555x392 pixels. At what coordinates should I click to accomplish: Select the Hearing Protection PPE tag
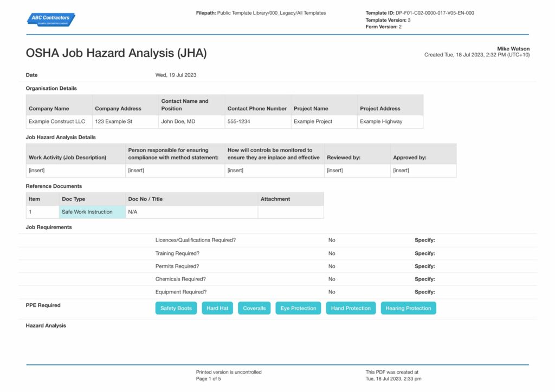tap(409, 308)
